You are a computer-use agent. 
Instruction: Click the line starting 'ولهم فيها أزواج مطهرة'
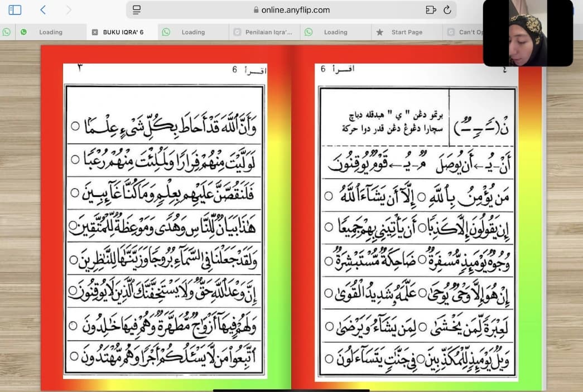[165, 325]
